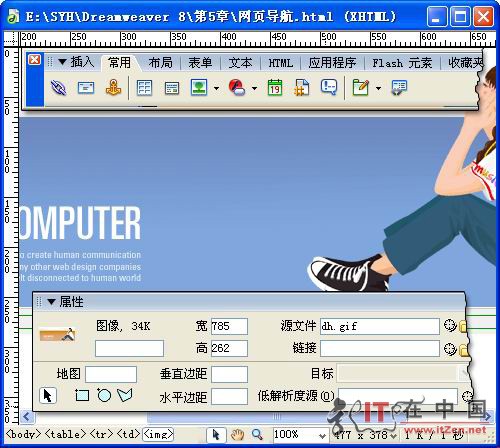The image size is (500, 448).
Task: Choose the Zoom tool in status bar
Action: pyautogui.click(x=257, y=435)
